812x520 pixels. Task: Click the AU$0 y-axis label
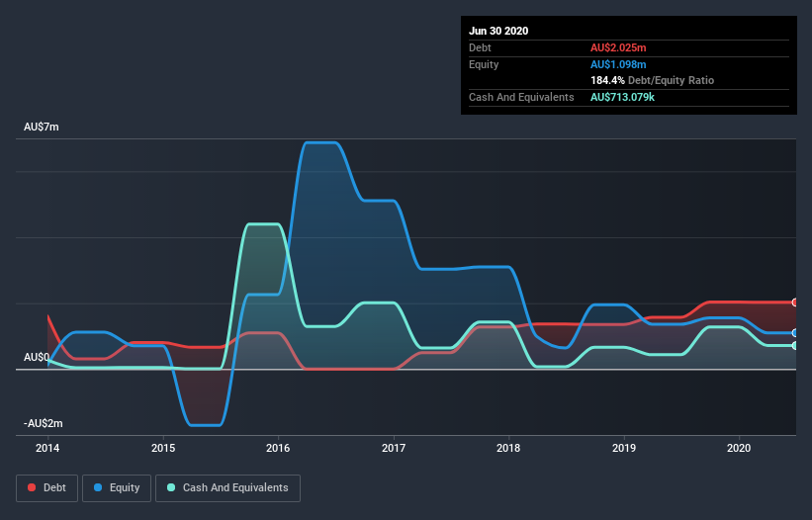37,358
